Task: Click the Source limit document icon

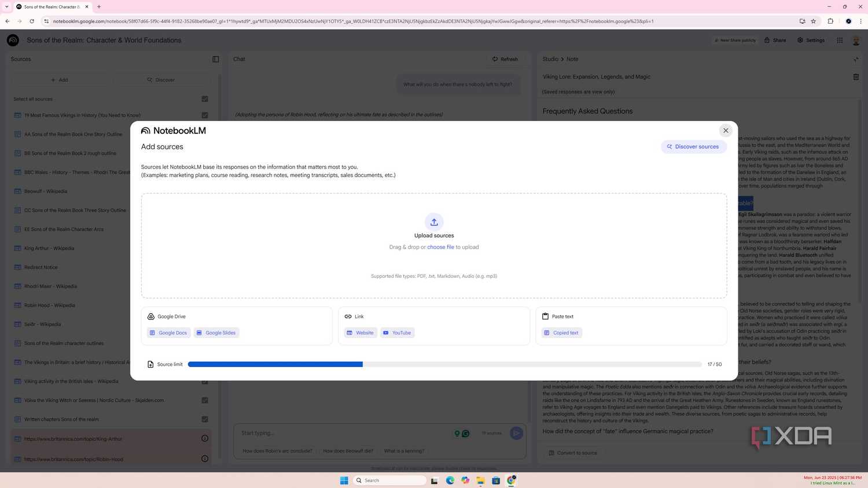Action: [x=150, y=364]
